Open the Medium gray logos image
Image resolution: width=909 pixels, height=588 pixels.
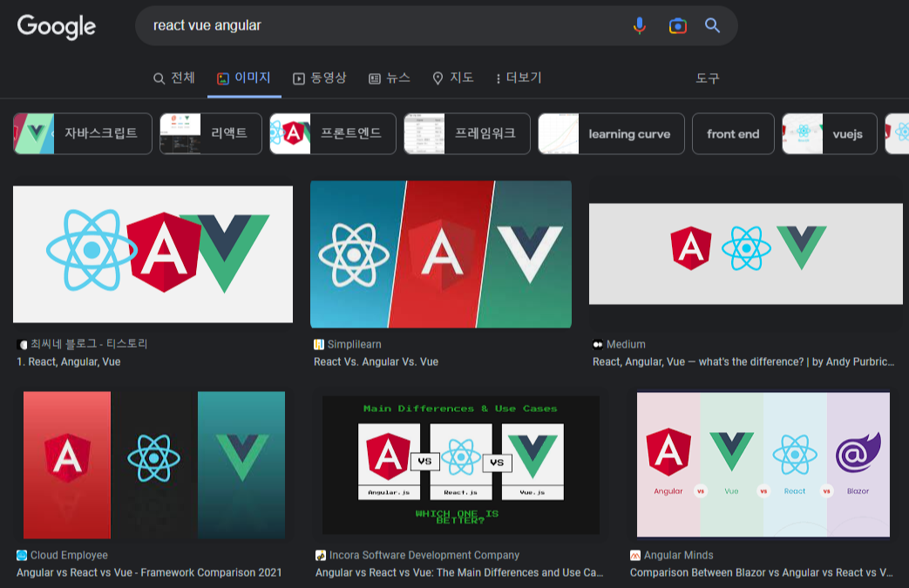(x=745, y=253)
